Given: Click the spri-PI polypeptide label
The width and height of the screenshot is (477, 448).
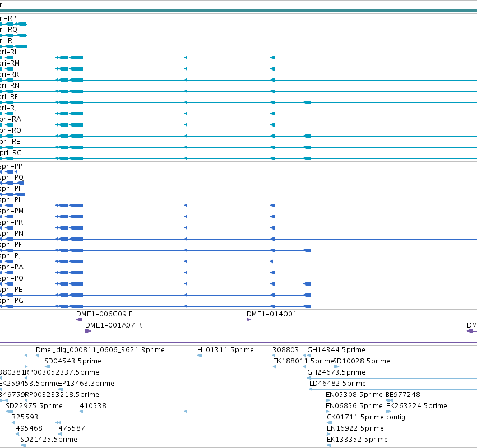Looking at the screenshot, I should click(x=10, y=189).
